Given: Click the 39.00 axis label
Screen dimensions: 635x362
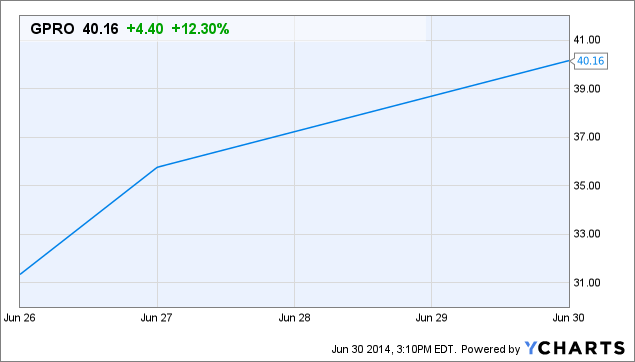Looking at the screenshot, I should click(587, 88).
